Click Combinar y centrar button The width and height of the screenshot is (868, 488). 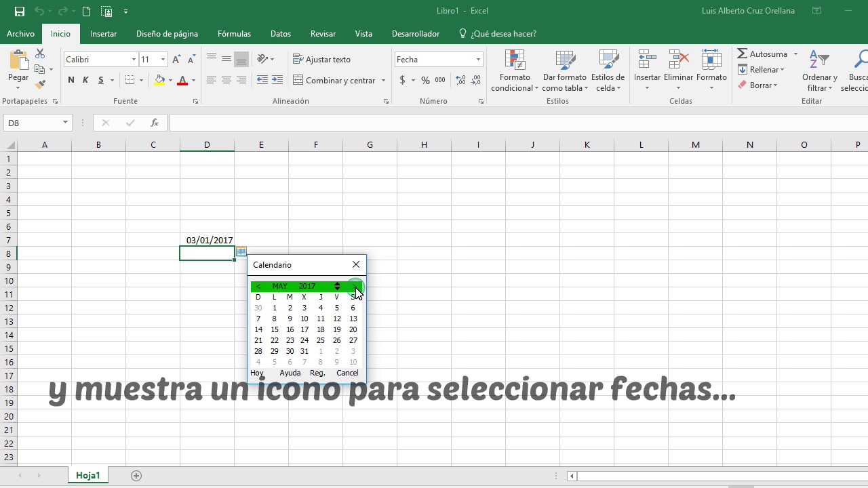click(334, 80)
